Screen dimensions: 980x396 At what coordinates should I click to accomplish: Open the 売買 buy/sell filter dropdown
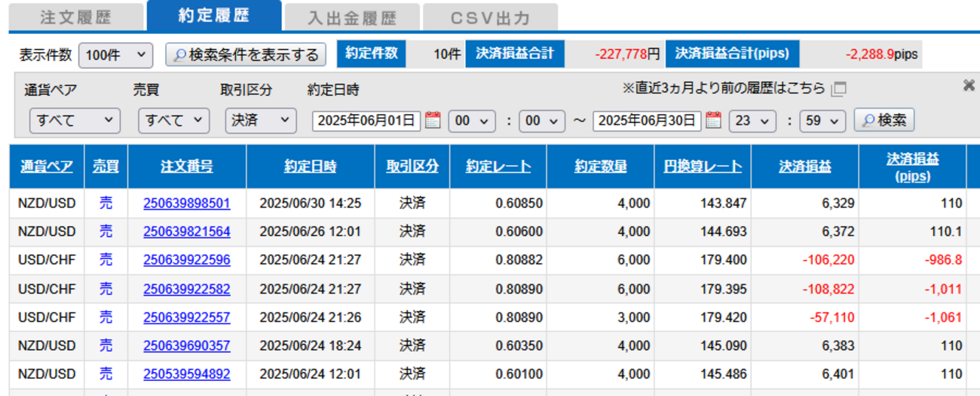click(x=173, y=121)
